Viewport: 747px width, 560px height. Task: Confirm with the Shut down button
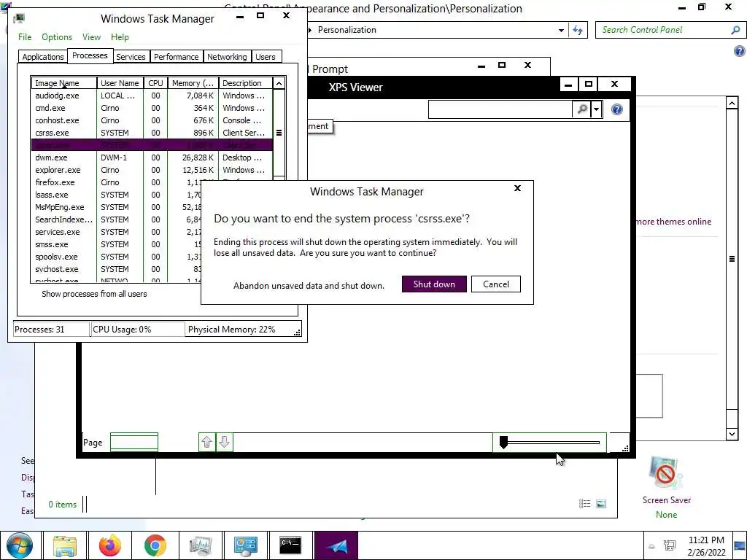pyautogui.click(x=434, y=284)
